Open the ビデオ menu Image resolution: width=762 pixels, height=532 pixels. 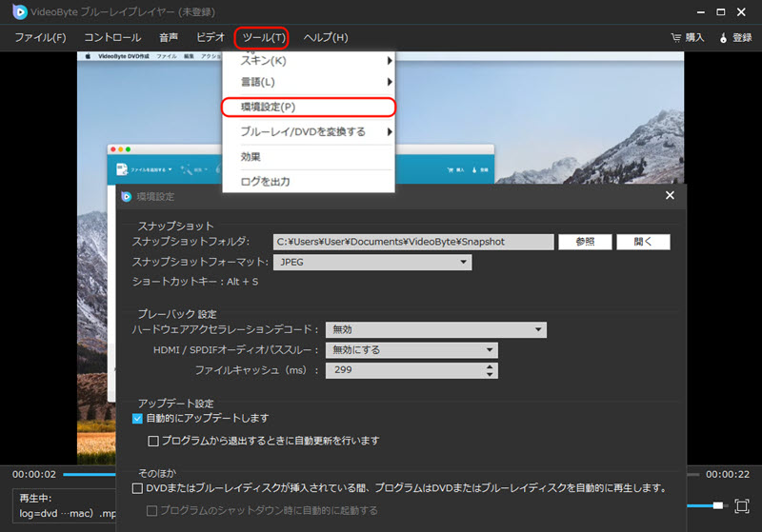(211, 38)
